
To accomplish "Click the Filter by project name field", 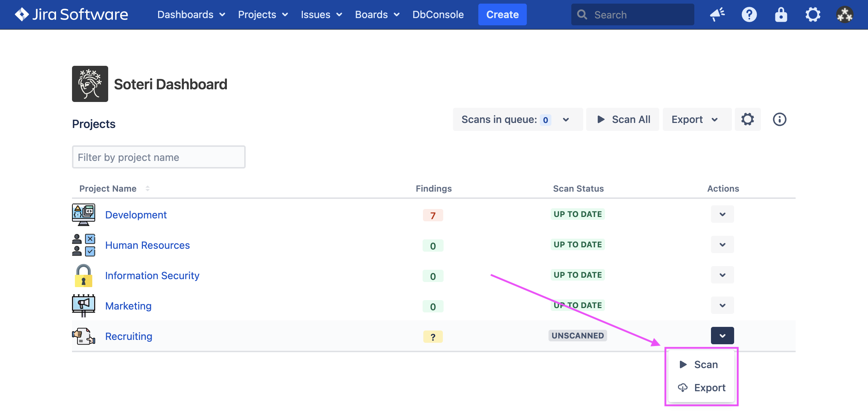I will (158, 157).
